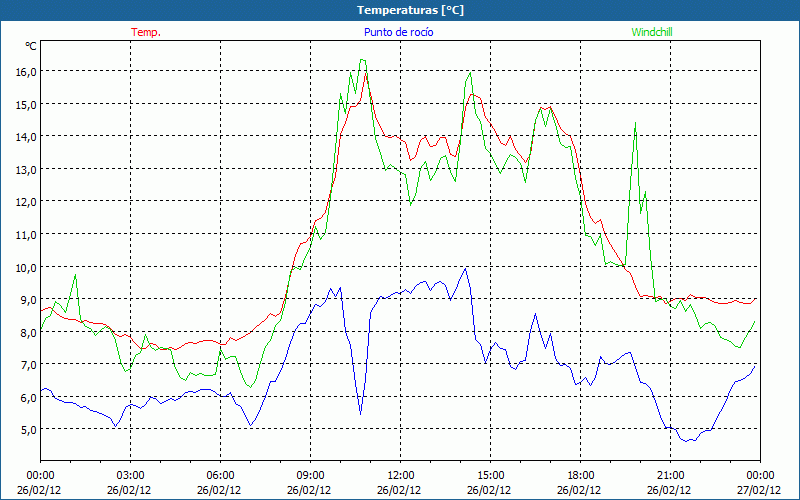
Task: Click the 18:00 time axis label
Action: tap(580, 475)
